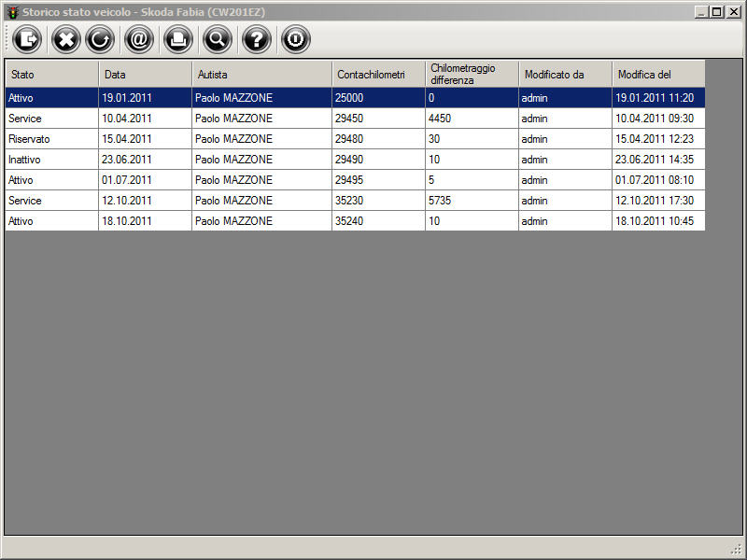Screen dimensions: 747x560
Task: Click the traffic light window title icon
Action: pyautogui.click(x=13, y=12)
